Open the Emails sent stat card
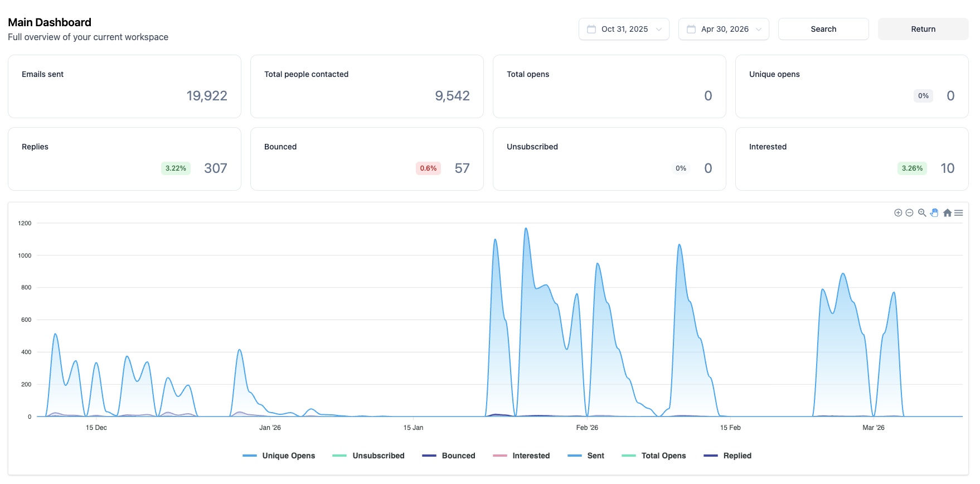This screenshot has width=980, height=484. [124, 86]
